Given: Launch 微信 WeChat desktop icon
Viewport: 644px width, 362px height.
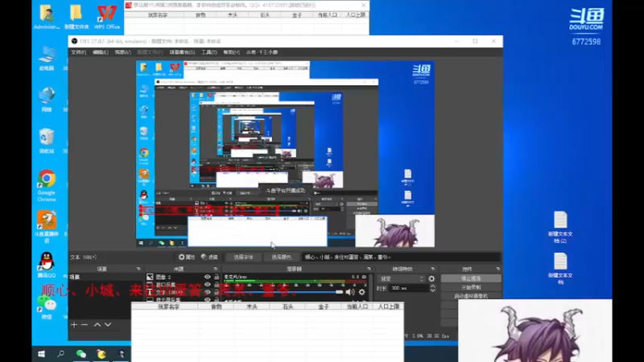Looking at the screenshot, I should point(47,306).
